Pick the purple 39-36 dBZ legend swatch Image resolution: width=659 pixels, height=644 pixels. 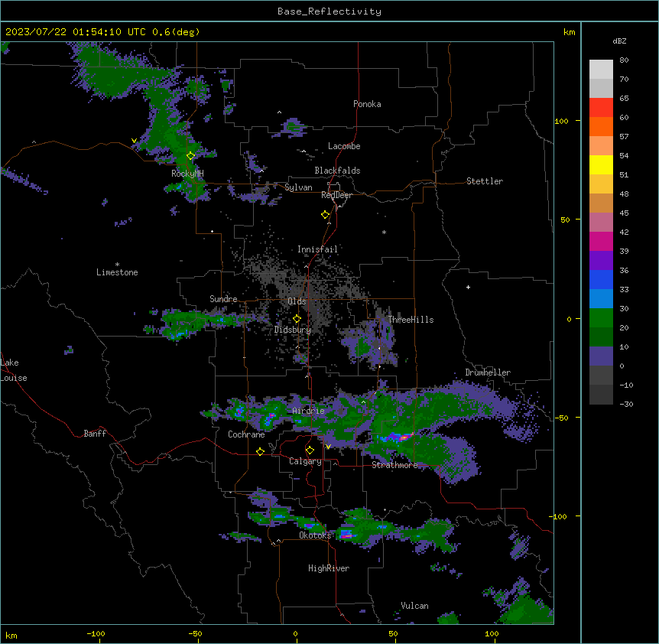601,261
